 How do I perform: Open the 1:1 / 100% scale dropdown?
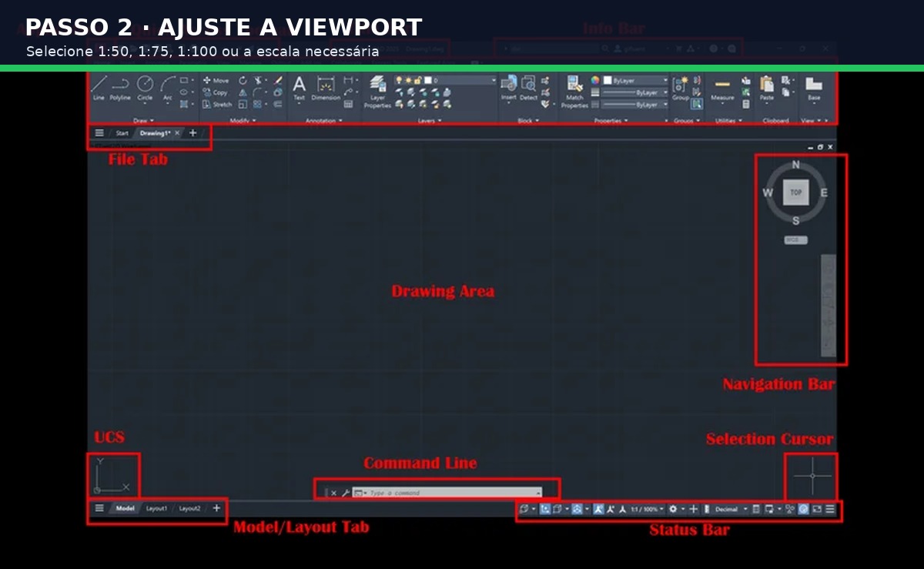tap(647, 509)
